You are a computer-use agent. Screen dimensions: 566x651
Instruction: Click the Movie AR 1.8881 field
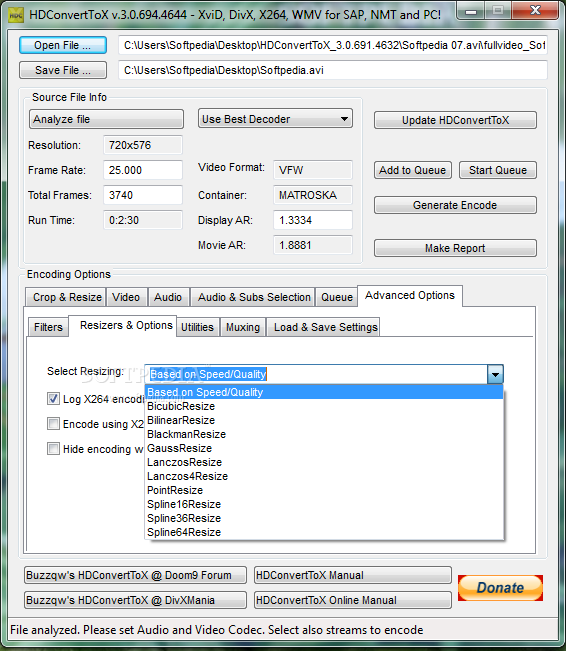click(x=313, y=245)
